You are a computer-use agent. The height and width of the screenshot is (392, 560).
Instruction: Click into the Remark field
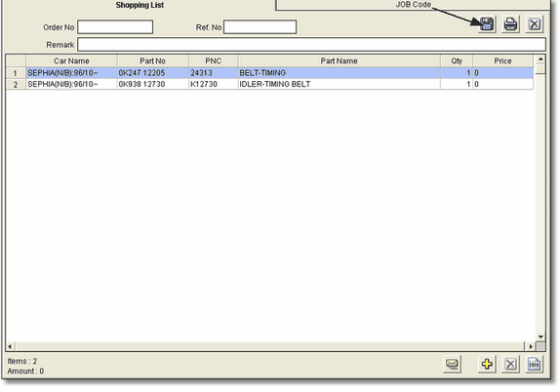click(311, 45)
